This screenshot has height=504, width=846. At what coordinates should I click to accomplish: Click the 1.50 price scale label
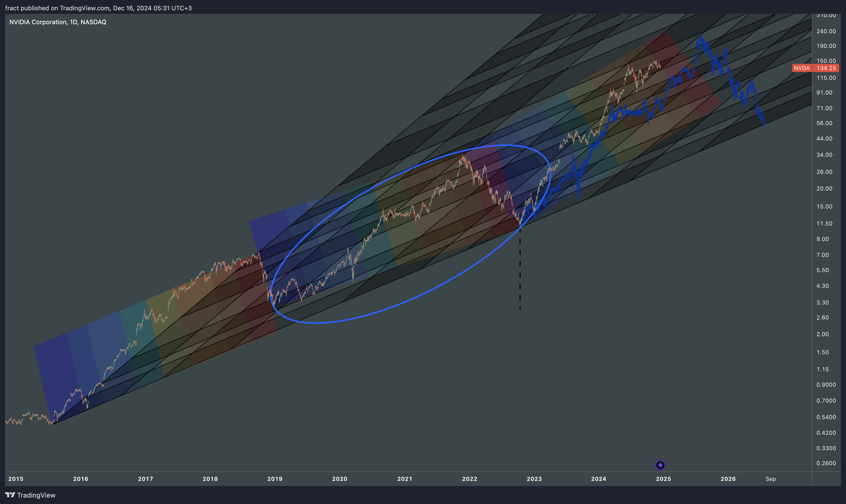tap(823, 352)
